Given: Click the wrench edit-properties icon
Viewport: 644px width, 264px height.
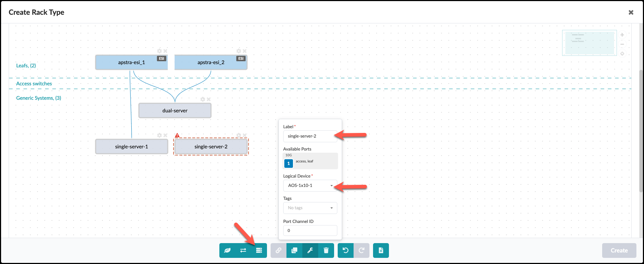Looking at the screenshot, I should click(310, 251).
